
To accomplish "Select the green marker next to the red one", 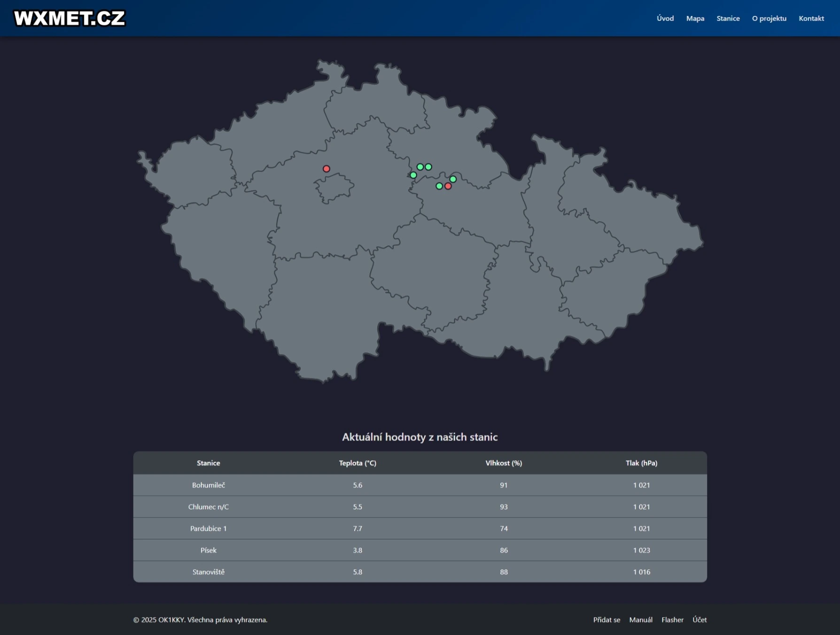I will [438, 186].
